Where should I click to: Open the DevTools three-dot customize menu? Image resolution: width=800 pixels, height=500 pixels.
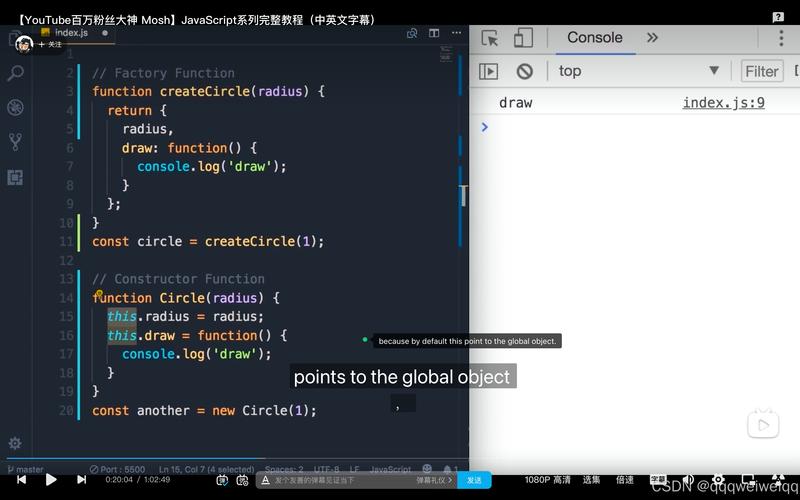[x=781, y=38]
